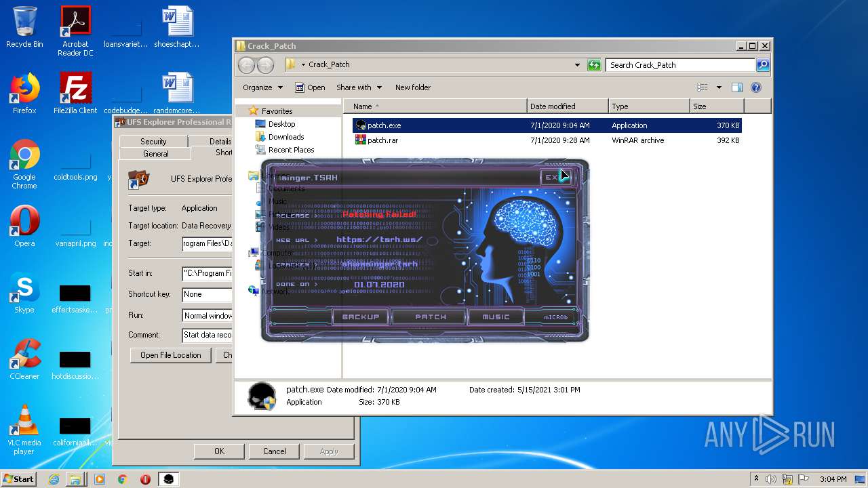
Task: Click the EXIT button in patcher
Action: coord(556,178)
